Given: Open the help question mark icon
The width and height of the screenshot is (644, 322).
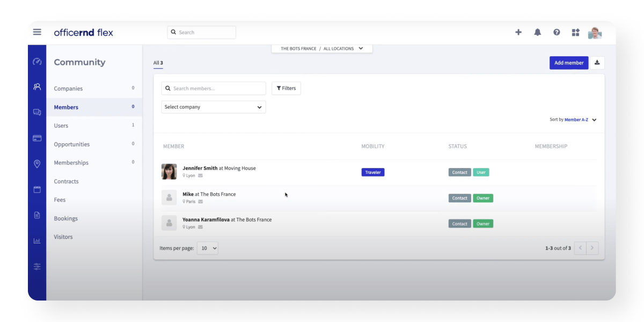Looking at the screenshot, I should click(557, 32).
